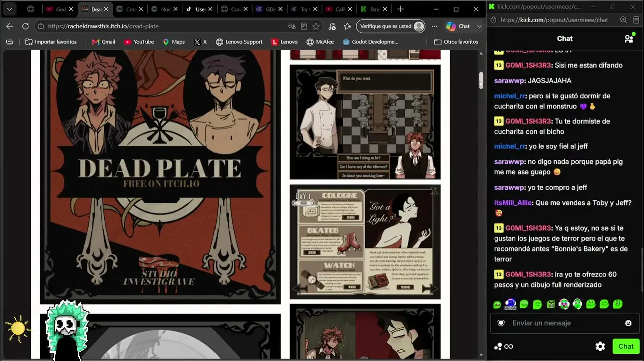Open the Lenovo Support bookmark
The image size is (644, 361).
(239, 42)
